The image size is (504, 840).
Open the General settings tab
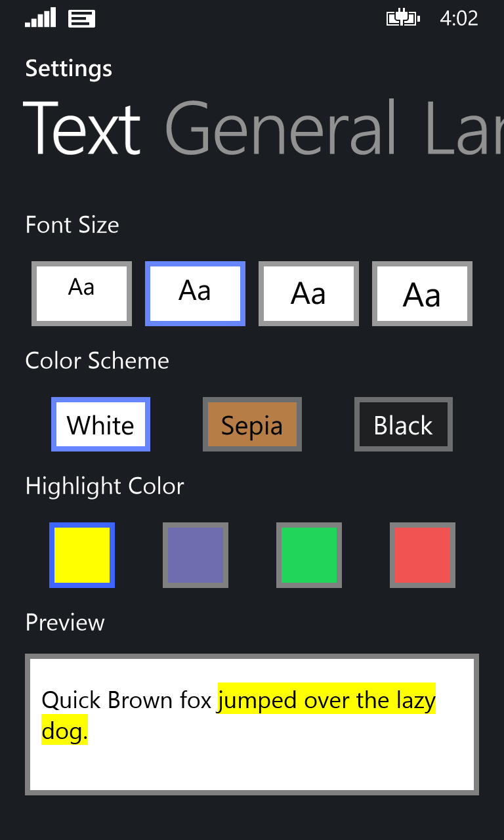click(281, 129)
